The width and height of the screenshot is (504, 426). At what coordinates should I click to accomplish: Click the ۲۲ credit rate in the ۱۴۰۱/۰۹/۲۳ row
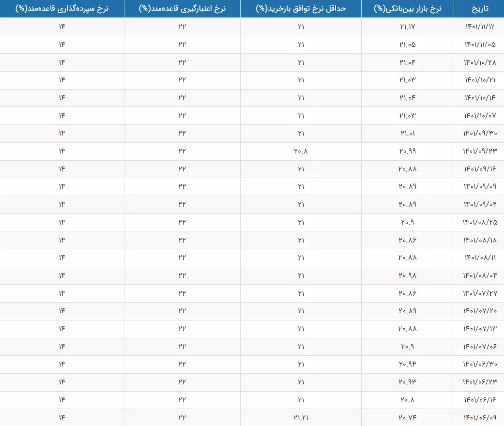coord(182,151)
